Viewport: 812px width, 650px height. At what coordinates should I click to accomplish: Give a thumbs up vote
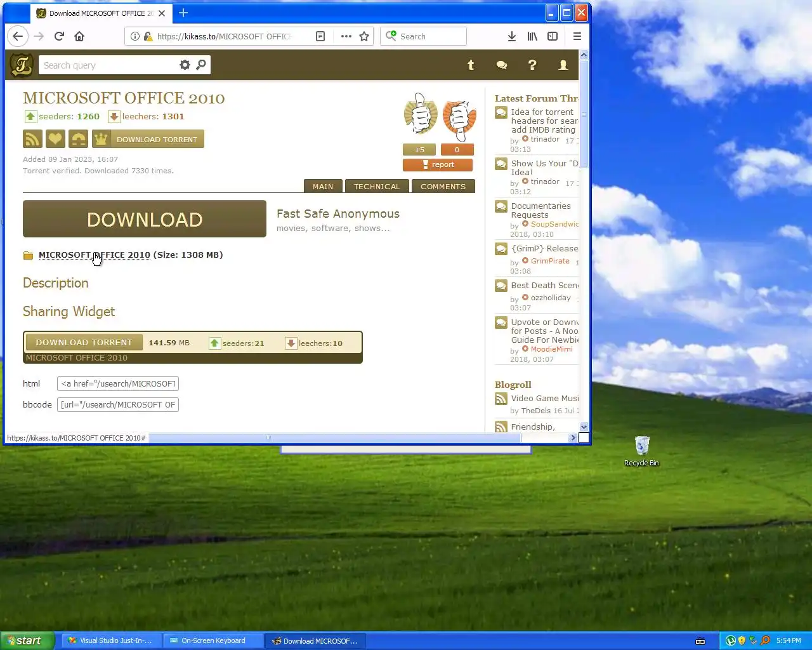tap(421, 114)
